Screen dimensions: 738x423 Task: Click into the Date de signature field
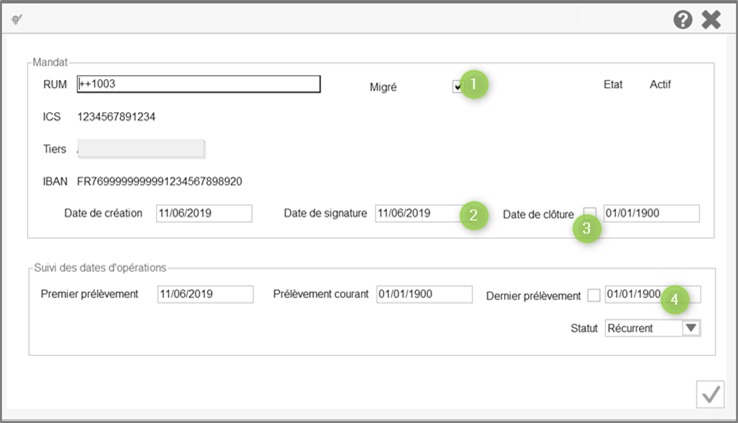[x=415, y=213]
